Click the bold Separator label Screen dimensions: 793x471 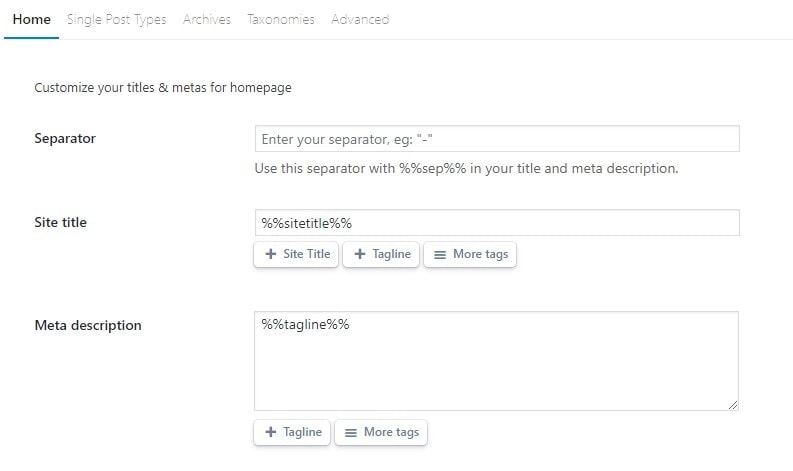(65, 139)
